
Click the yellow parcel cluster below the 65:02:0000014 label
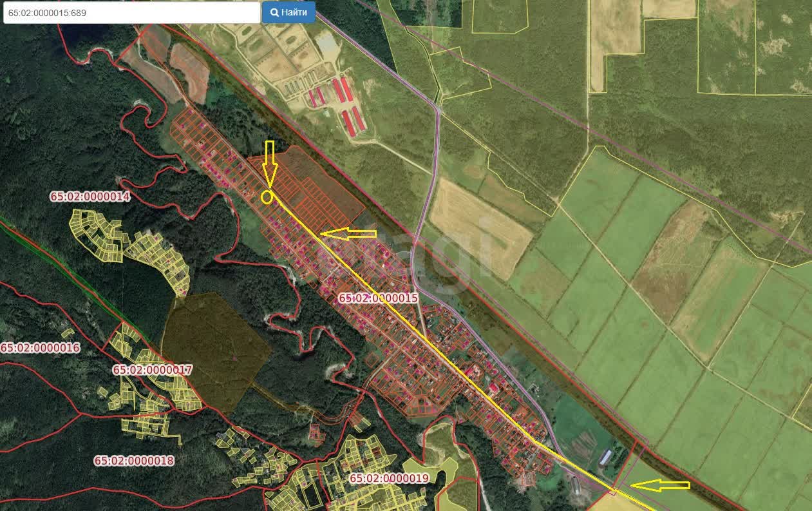click(x=97, y=235)
